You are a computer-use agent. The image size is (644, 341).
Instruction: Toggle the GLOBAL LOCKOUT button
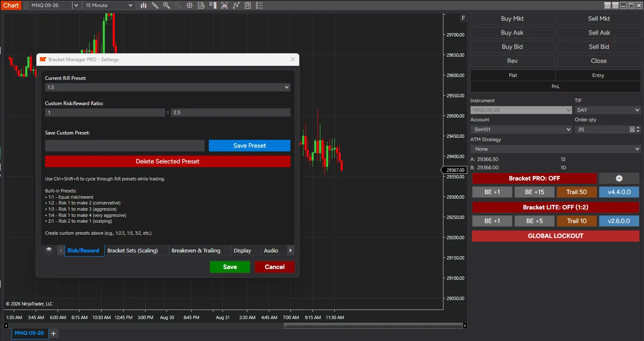pyautogui.click(x=555, y=236)
